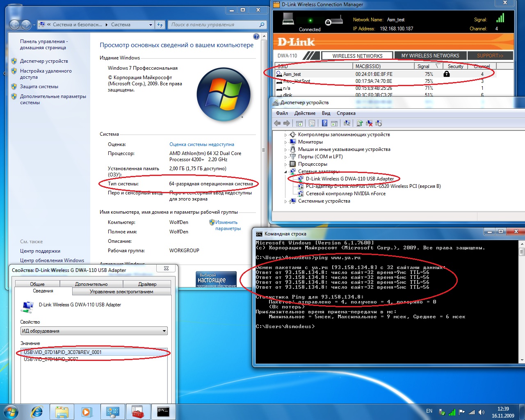Collapse the Сетевые адаптеры tree node
The width and height of the screenshot is (525, 420).
point(286,171)
